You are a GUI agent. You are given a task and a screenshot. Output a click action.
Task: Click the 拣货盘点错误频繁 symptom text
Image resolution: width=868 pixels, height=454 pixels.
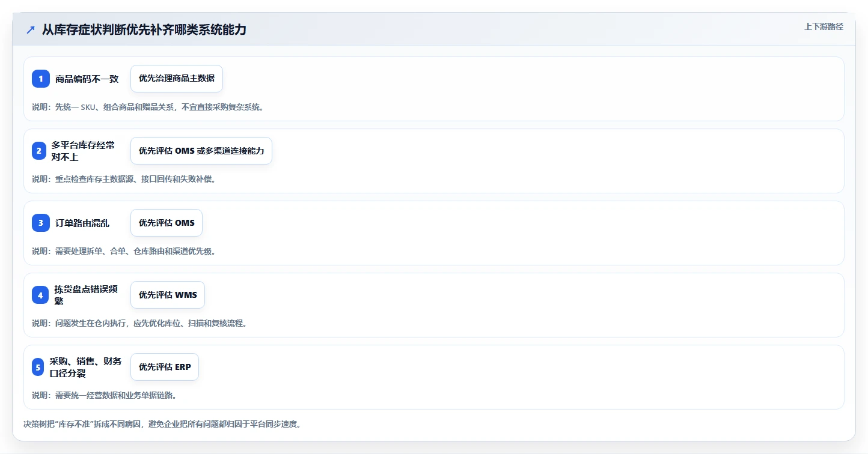coord(85,295)
